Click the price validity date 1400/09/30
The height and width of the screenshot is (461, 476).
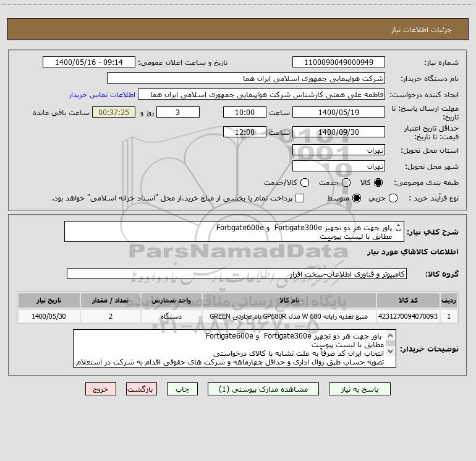[339, 132]
